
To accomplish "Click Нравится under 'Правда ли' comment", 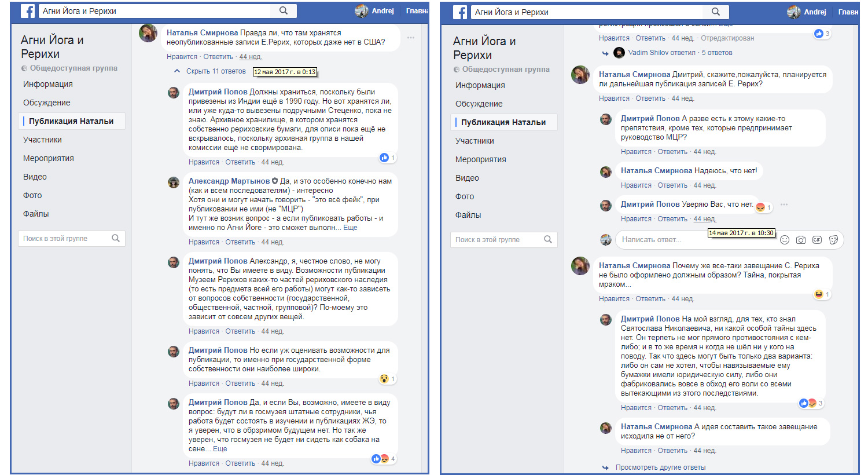I will pos(182,57).
